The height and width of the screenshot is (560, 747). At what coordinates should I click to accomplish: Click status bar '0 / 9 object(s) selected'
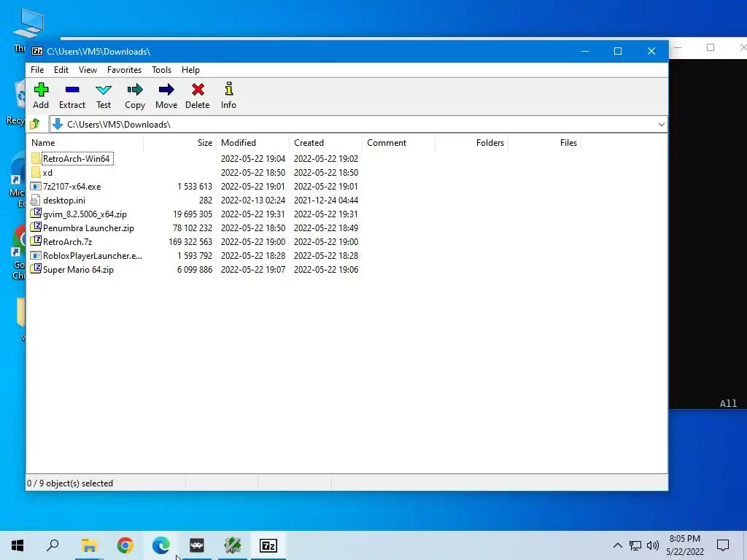[70, 483]
